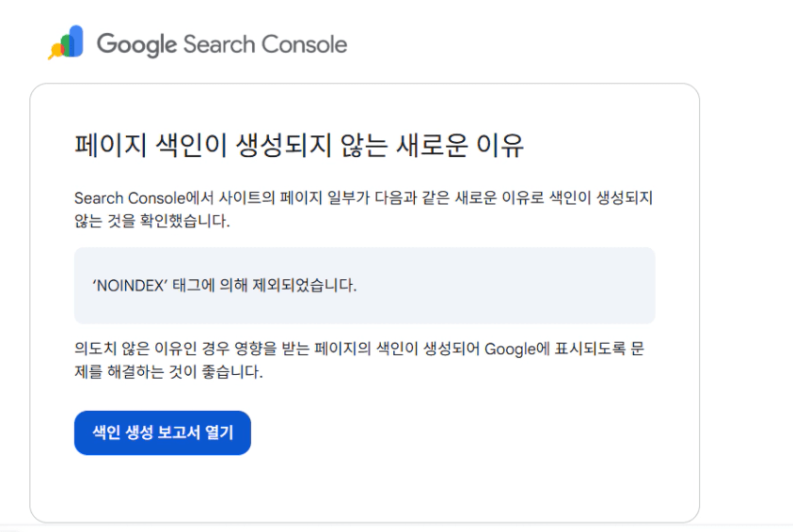
Task: Click the word "Google에" in lower paragraph
Action: [x=516, y=349]
